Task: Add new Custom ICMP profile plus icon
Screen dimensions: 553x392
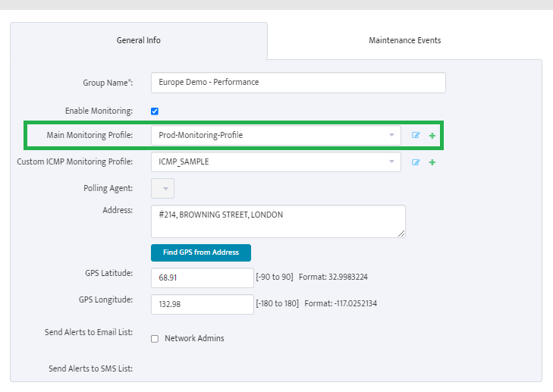Action: pyautogui.click(x=432, y=162)
